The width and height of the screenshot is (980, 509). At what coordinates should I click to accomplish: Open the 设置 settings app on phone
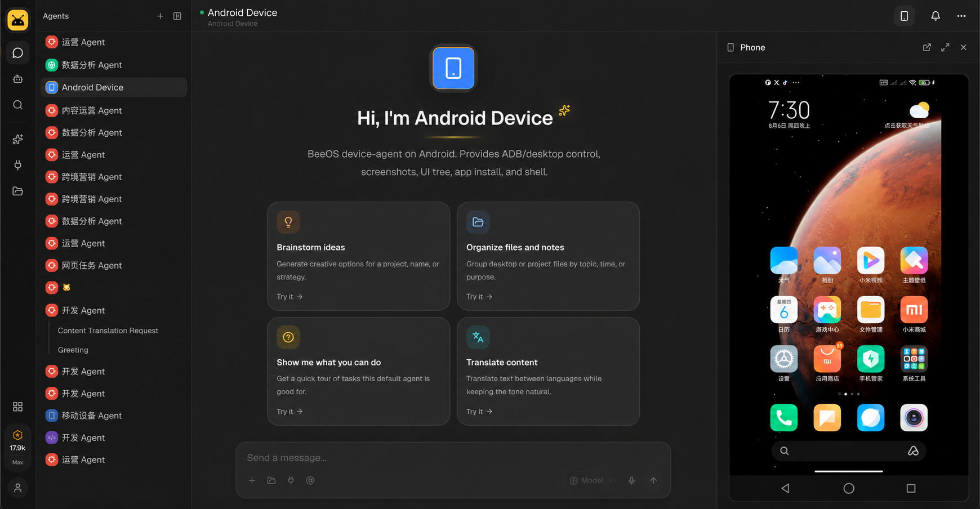[x=784, y=363]
